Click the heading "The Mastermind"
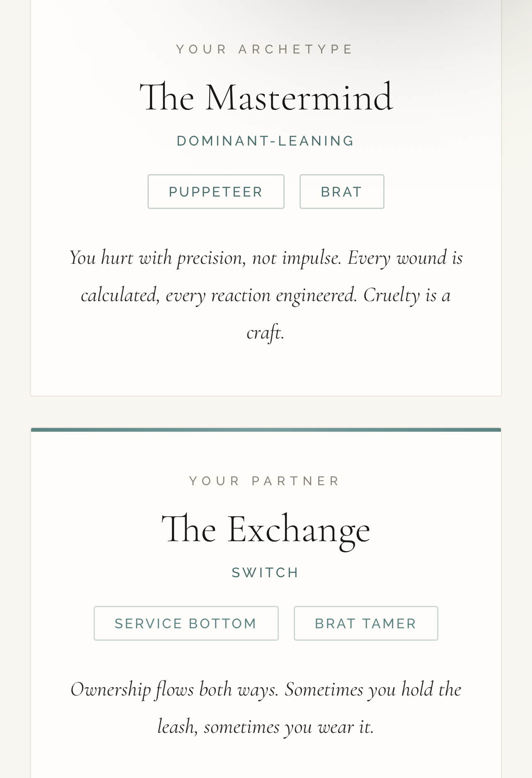The height and width of the screenshot is (778, 532). (266, 97)
